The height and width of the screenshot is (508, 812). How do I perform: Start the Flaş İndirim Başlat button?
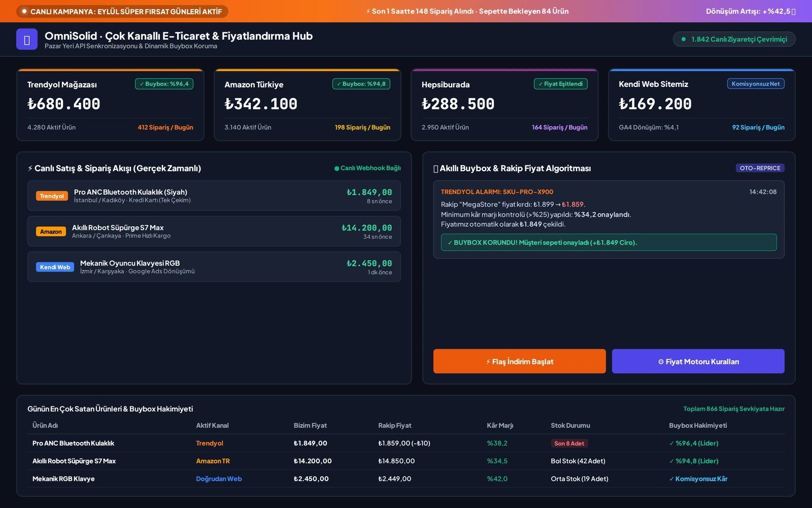520,361
